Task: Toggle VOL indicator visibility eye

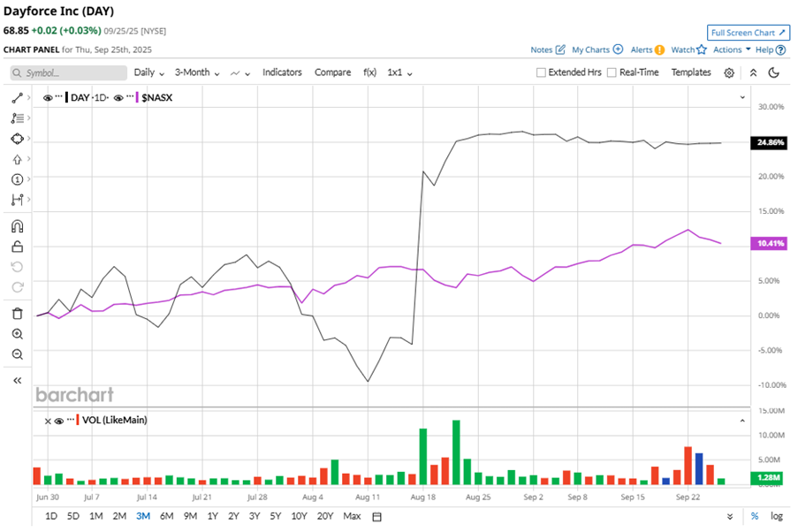Action: point(59,421)
